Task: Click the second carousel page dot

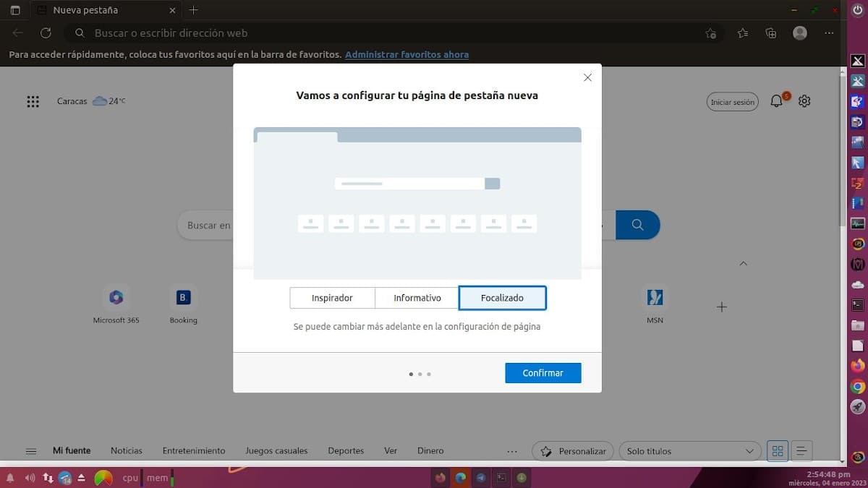Action: [420, 374]
